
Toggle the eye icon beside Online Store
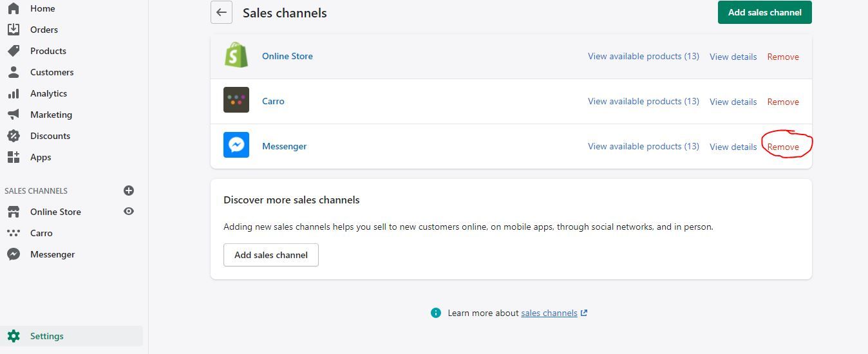click(129, 211)
